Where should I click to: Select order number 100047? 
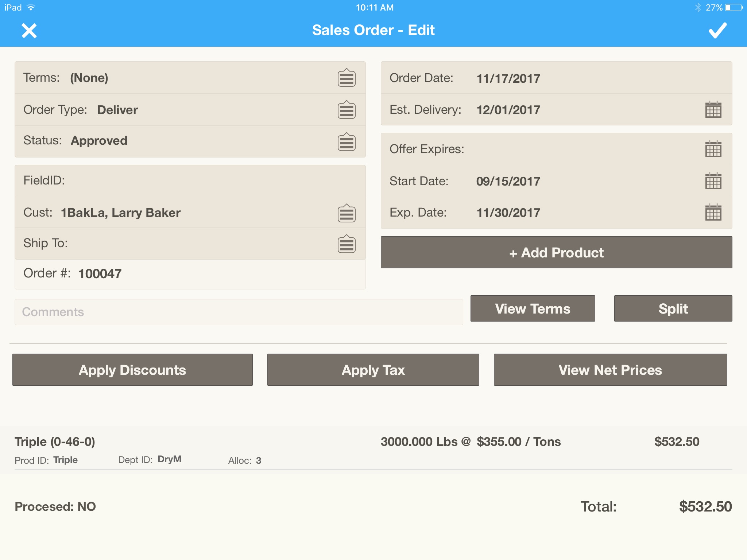pos(100,274)
